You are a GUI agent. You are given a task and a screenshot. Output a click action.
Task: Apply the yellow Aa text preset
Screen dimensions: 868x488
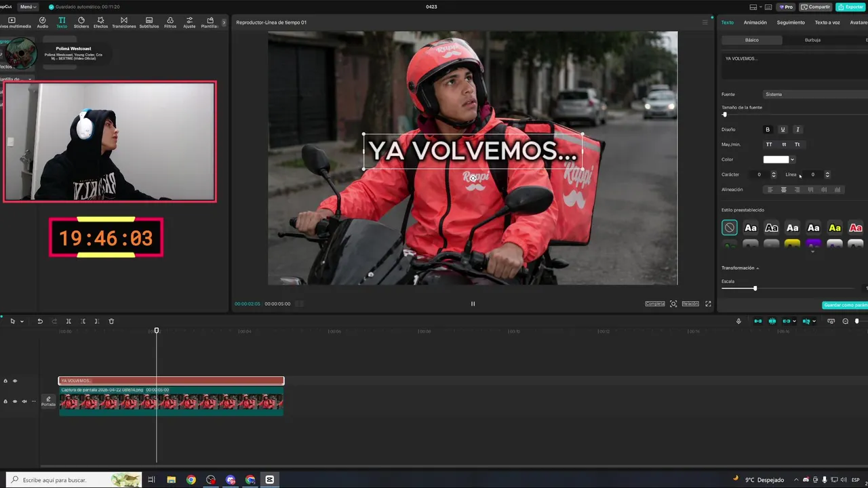coord(835,228)
